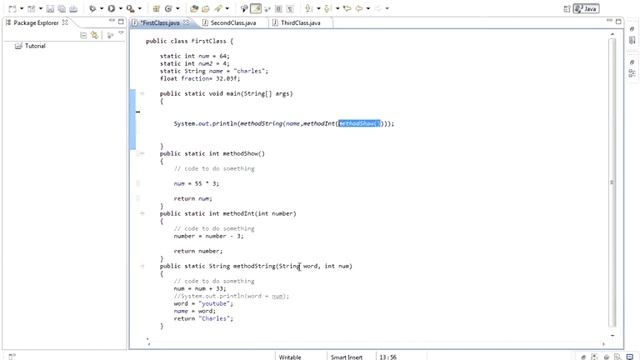Viewport: 640px width, 360px height.
Task: Toggle Link with Editor in Package Explorer
Action: pos(95,36)
